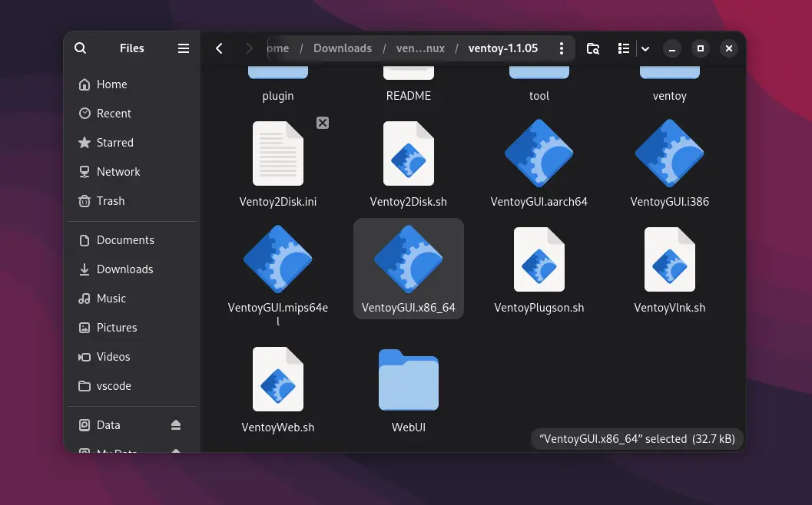Select the vscode sidebar bookmark

(114, 386)
